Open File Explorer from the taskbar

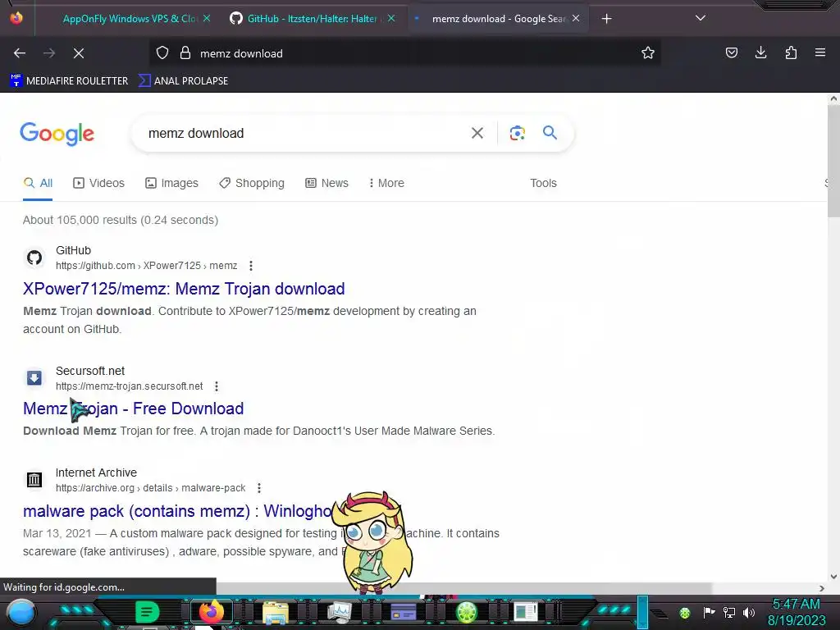click(276, 613)
